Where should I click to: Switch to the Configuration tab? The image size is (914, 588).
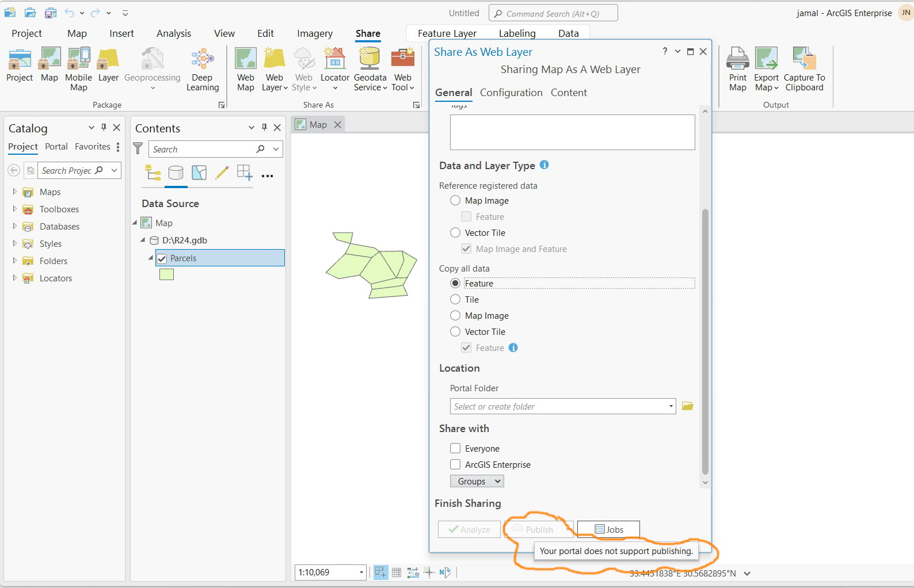[511, 93]
